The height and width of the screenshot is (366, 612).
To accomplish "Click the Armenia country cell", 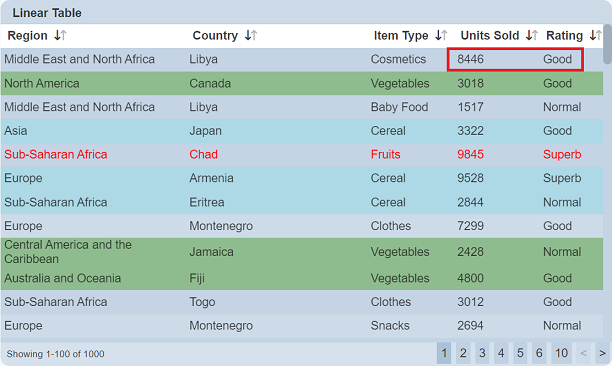I will (211, 178).
